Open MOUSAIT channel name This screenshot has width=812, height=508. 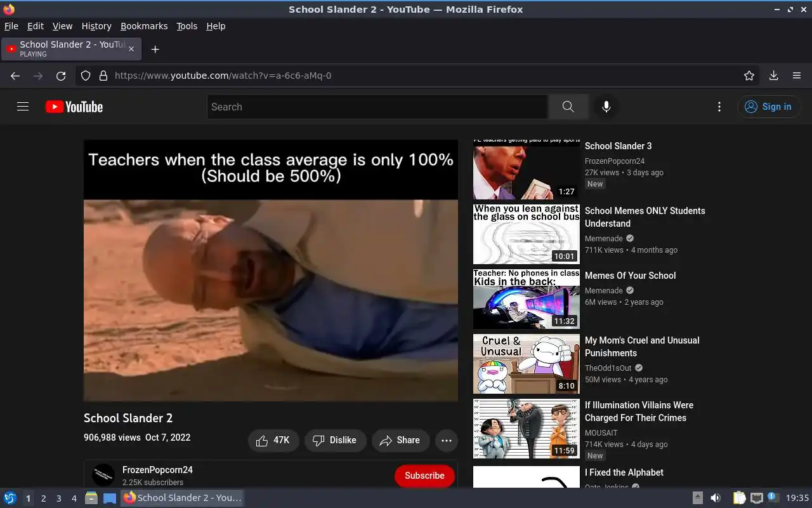(x=601, y=433)
